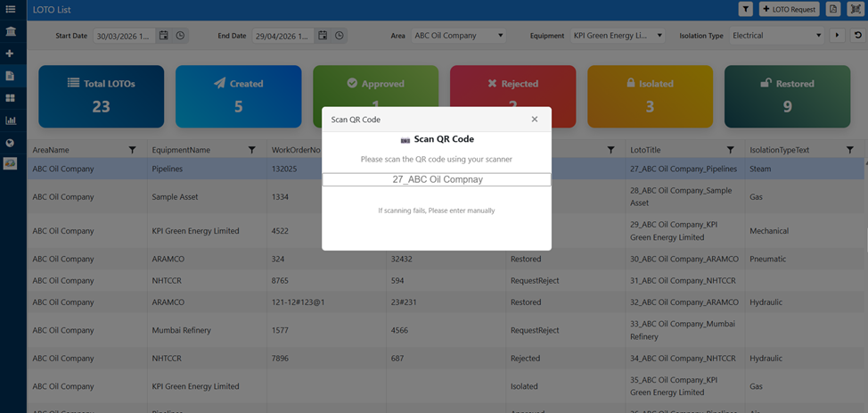This screenshot has height=413, width=868.
Task: Open the QR code scan icon top right
Action: (x=856, y=9)
